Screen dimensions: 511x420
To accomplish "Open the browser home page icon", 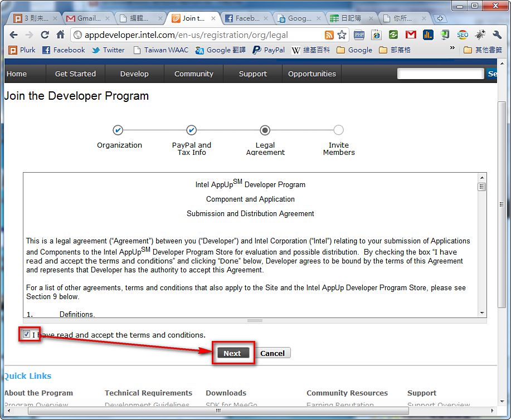I will point(60,35).
